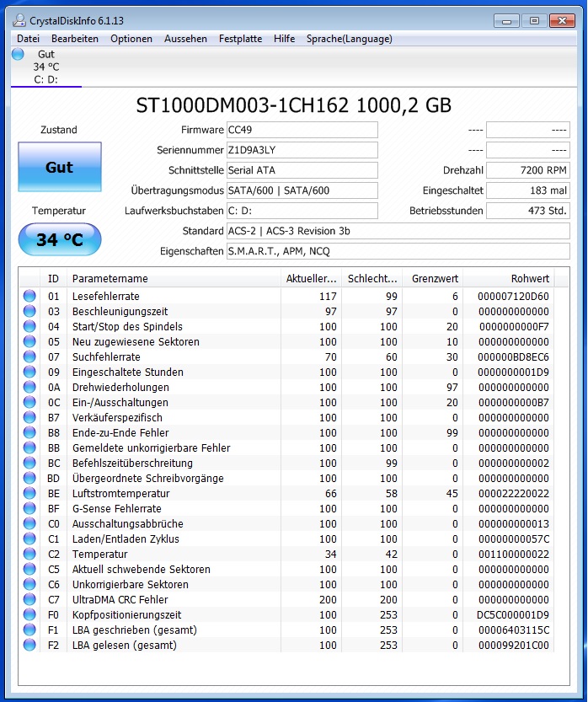The height and width of the screenshot is (702, 588).
Task: Click the ST1000DM003-1CH162 1000,2 GB drive title
Action: point(293,105)
